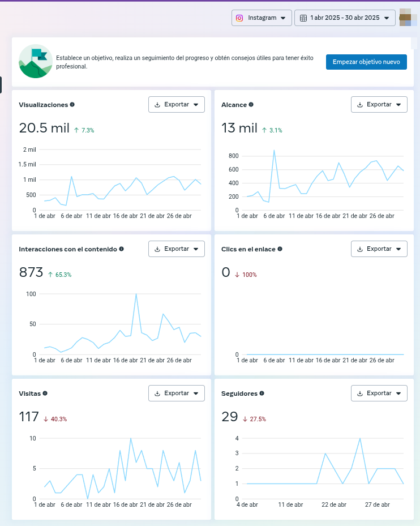This screenshot has height=526, width=420.
Task: Open the Instagram platform dropdown
Action: pyautogui.click(x=262, y=18)
